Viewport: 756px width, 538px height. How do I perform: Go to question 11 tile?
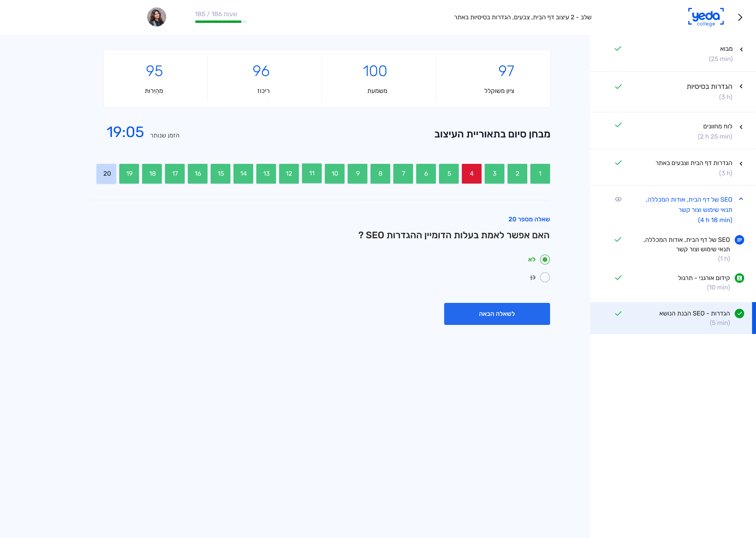pos(312,173)
